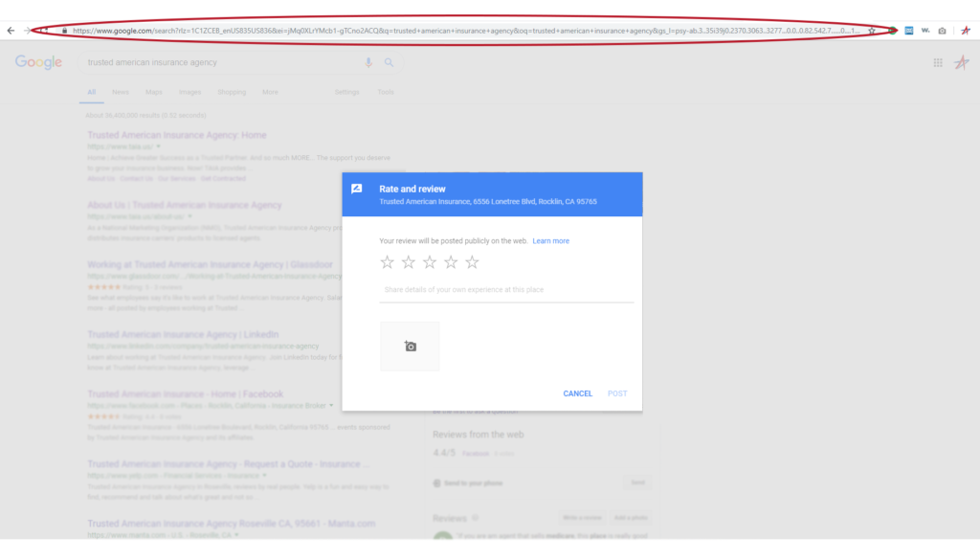Switch to the Shopping tab
This screenshot has width=980, height=560.
(232, 92)
